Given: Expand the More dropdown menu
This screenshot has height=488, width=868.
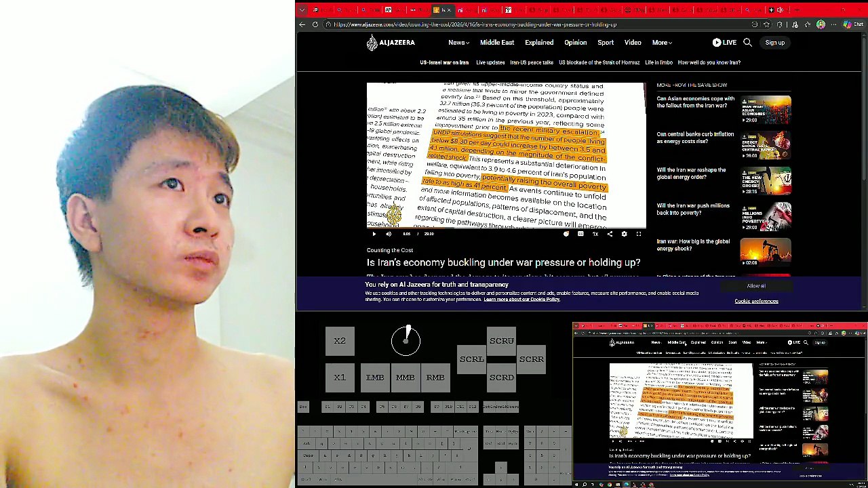Looking at the screenshot, I should tap(662, 43).
